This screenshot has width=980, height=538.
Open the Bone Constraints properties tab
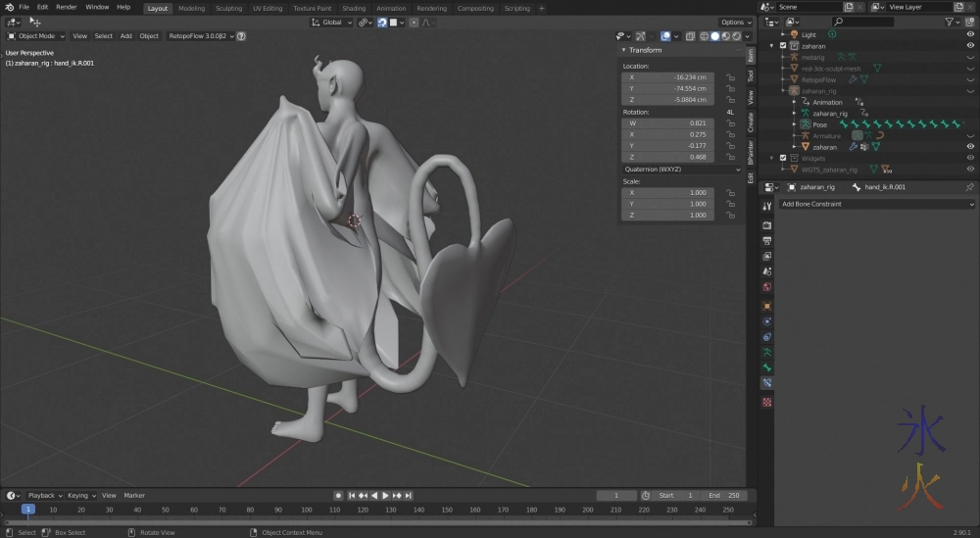click(x=766, y=382)
